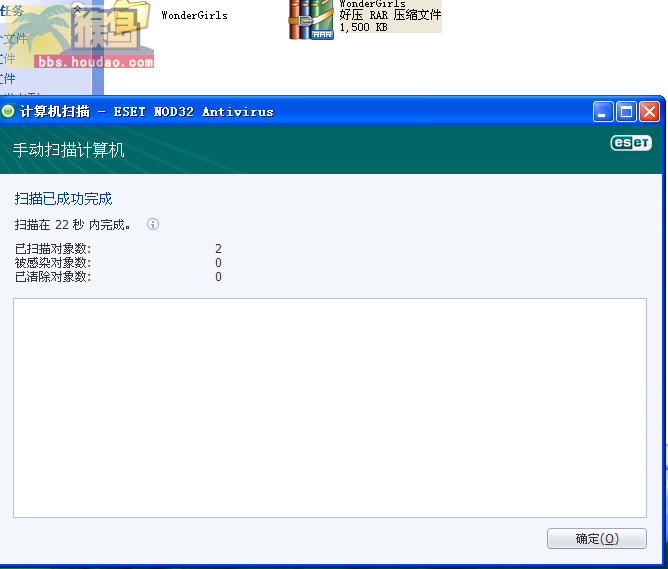Click the 已扫描对象数 label
Image resolution: width=668 pixels, height=569 pixels.
53,248
